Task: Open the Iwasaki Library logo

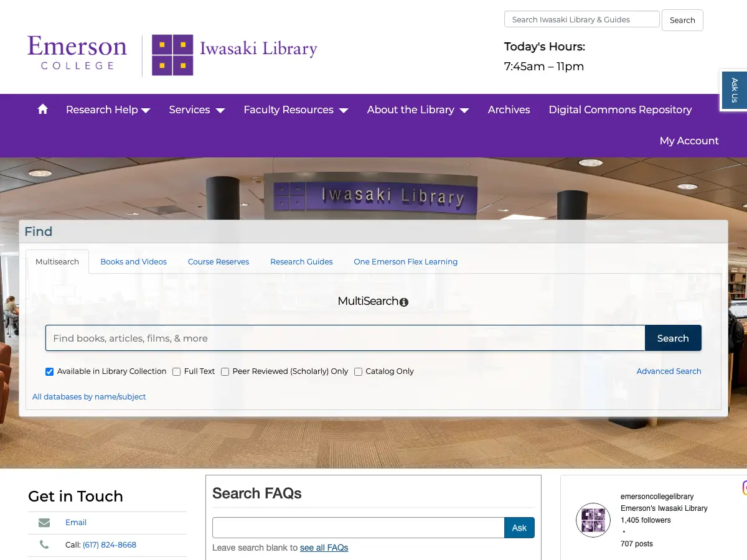Action: 235,55
